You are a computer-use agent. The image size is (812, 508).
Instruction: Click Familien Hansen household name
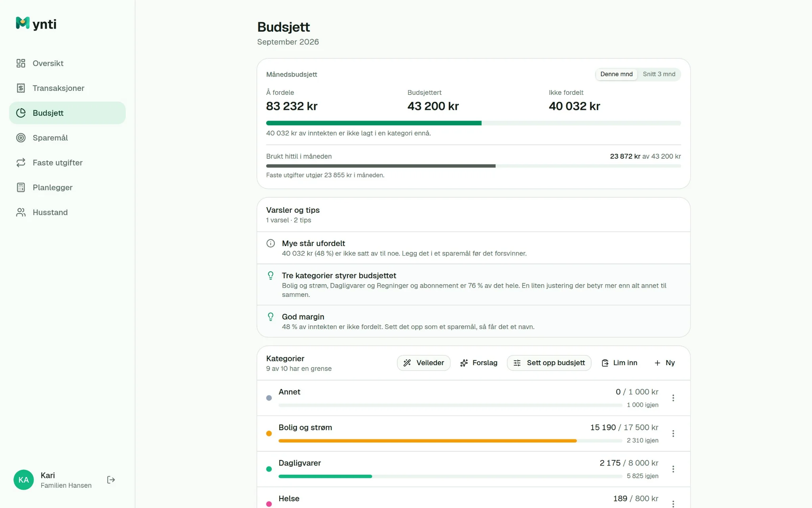(x=66, y=485)
